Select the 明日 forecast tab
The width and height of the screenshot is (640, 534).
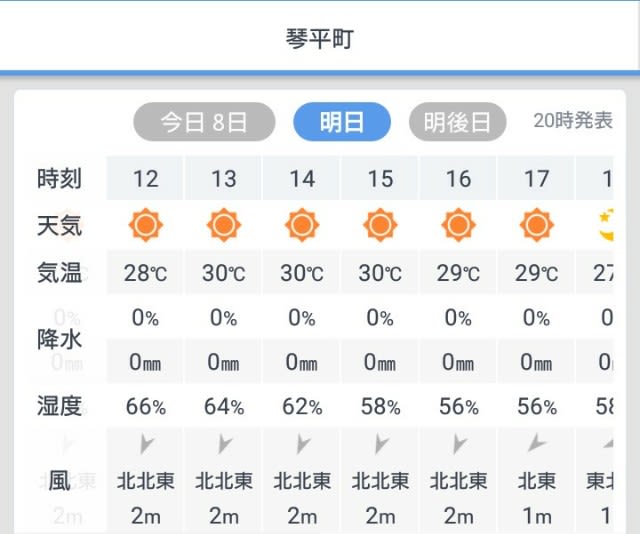(x=342, y=122)
